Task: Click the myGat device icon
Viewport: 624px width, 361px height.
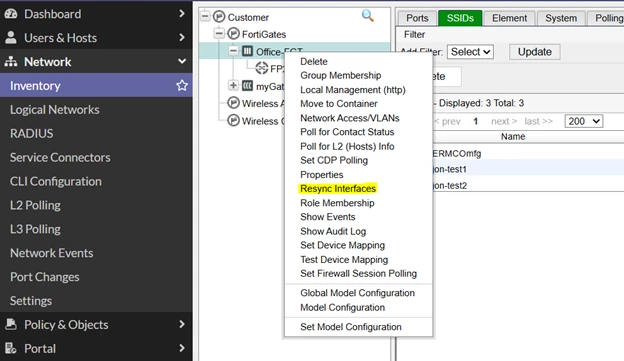Action: click(247, 85)
